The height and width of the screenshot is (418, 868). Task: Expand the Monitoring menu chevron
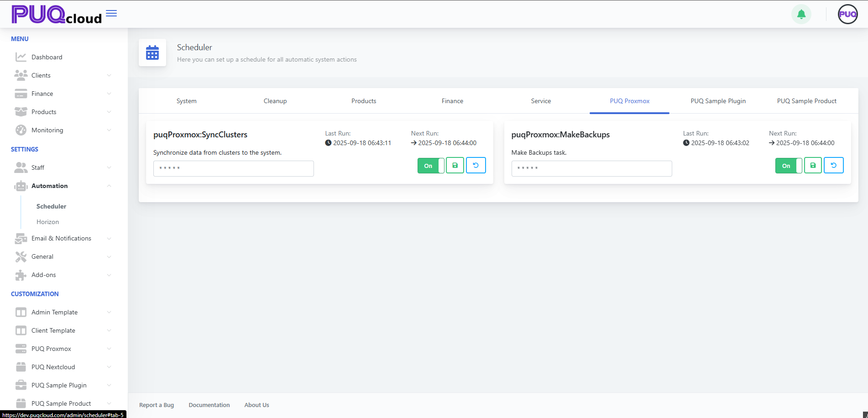point(109,130)
